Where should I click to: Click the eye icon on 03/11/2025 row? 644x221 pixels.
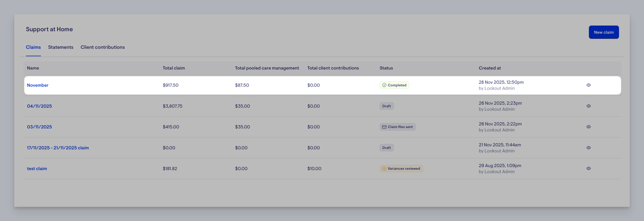pyautogui.click(x=588, y=127)
